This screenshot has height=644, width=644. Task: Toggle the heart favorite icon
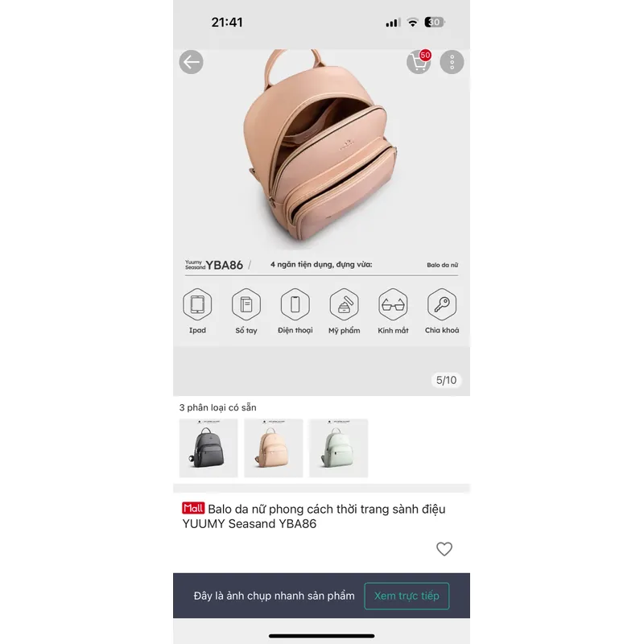444,549
